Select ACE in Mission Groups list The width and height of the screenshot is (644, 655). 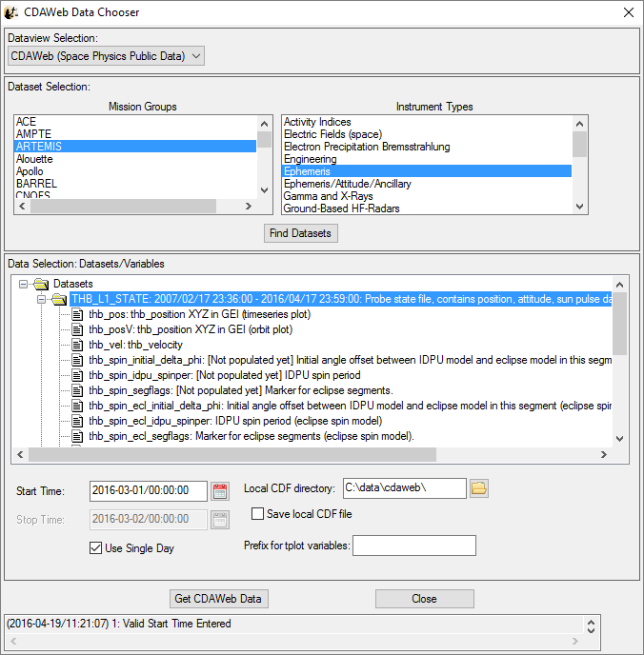click(27, 122)
